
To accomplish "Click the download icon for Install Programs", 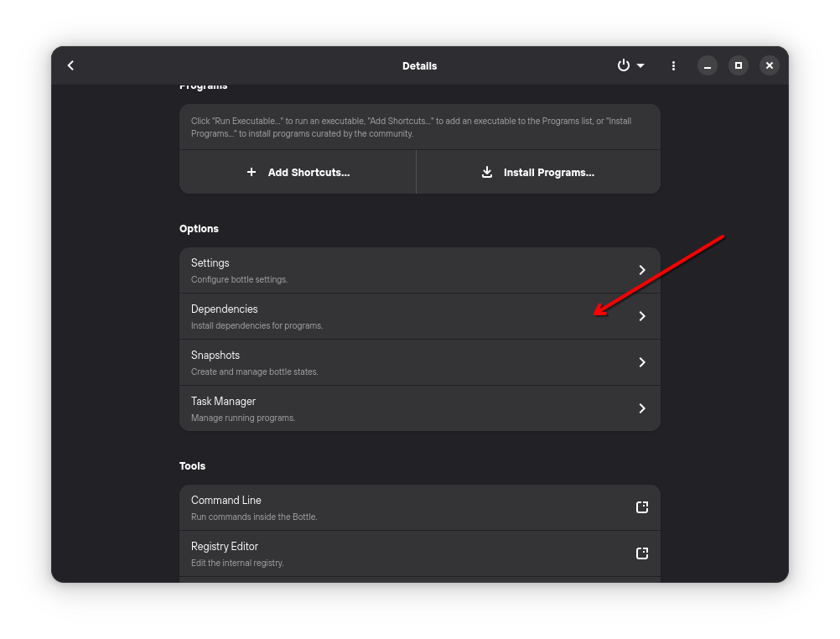I will click(487, 172).
